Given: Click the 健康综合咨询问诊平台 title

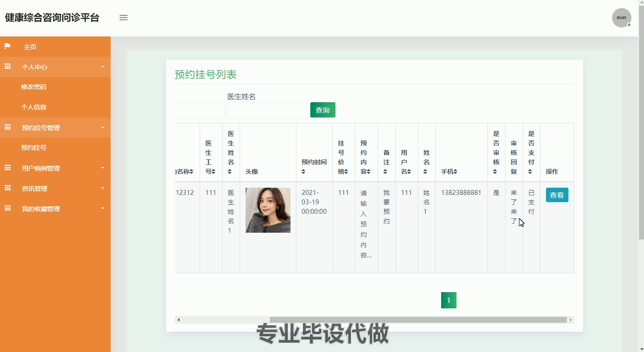Looking at the screenshot, I should [52, 18].
